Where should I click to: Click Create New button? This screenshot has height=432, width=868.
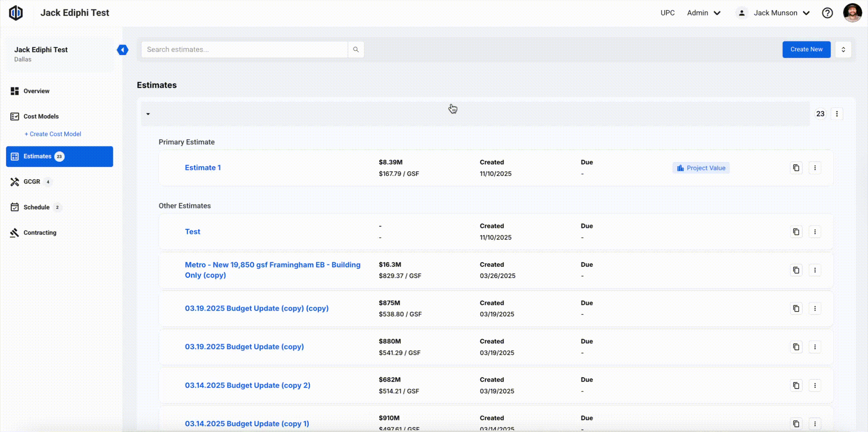[x=806, y=50]
